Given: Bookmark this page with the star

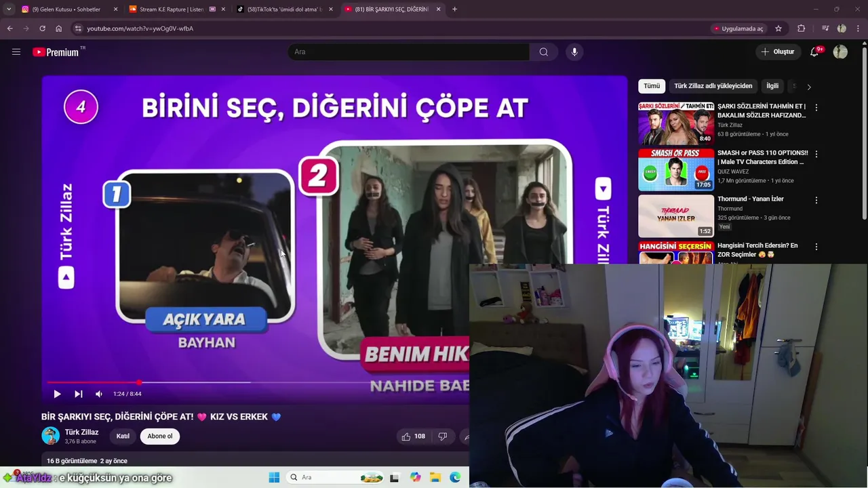Looking at the screenshot, I should (778, 28).
